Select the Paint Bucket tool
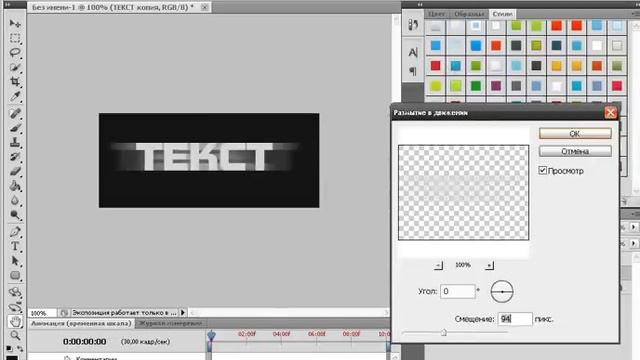The width and height of the screenshot is (640, 360). click(x=15, y=186)
